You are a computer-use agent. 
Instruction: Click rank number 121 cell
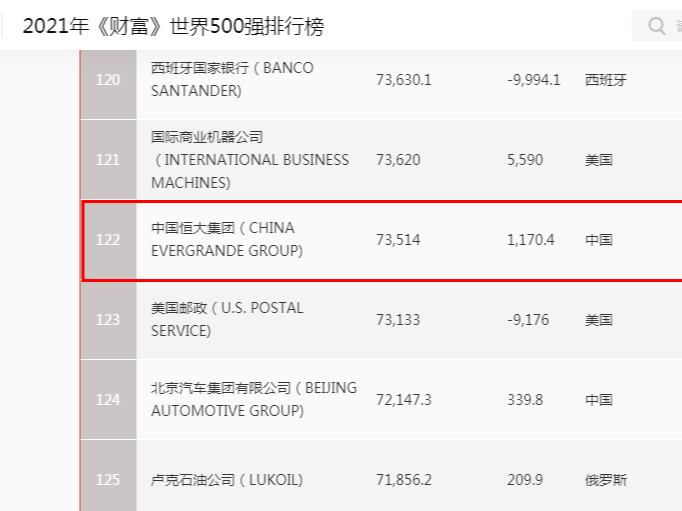(x=108, y=160)
